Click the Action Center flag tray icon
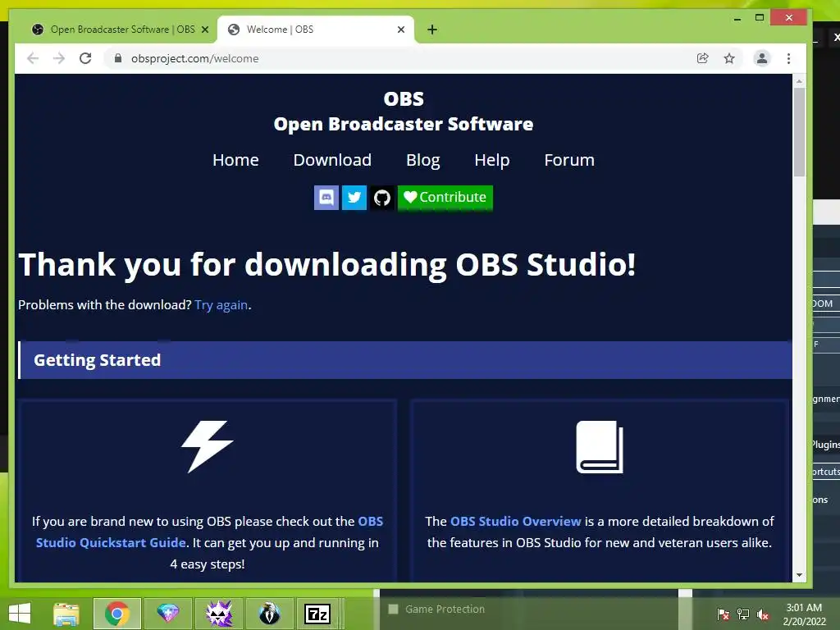 723,614
